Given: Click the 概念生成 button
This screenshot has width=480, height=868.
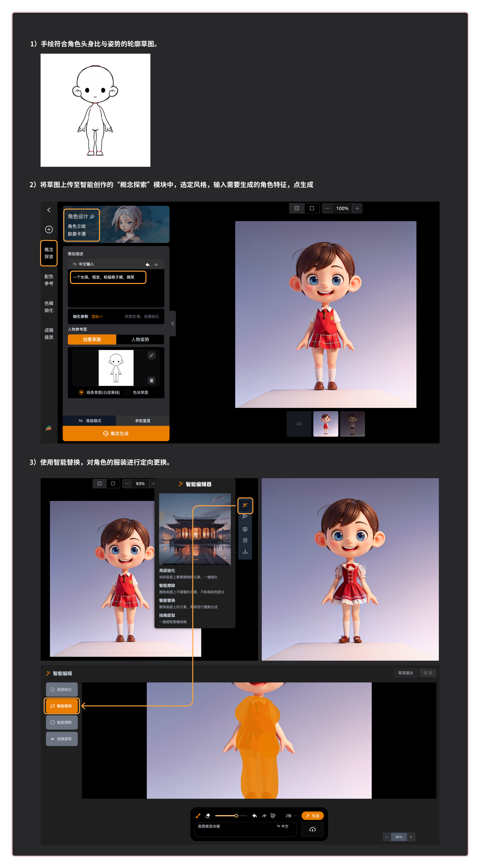Looking at the screenshot, I should 116,433.
